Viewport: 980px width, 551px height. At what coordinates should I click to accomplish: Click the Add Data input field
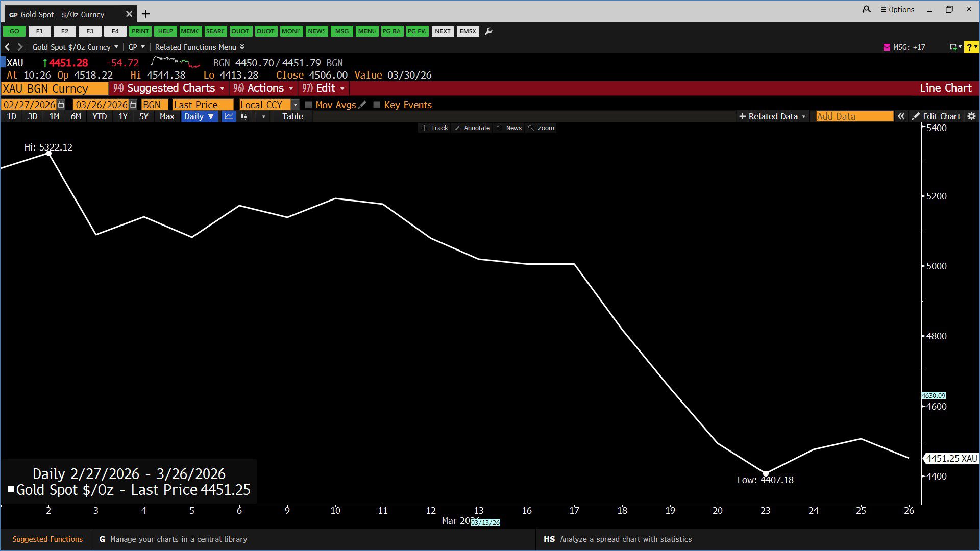coord(854,116)
